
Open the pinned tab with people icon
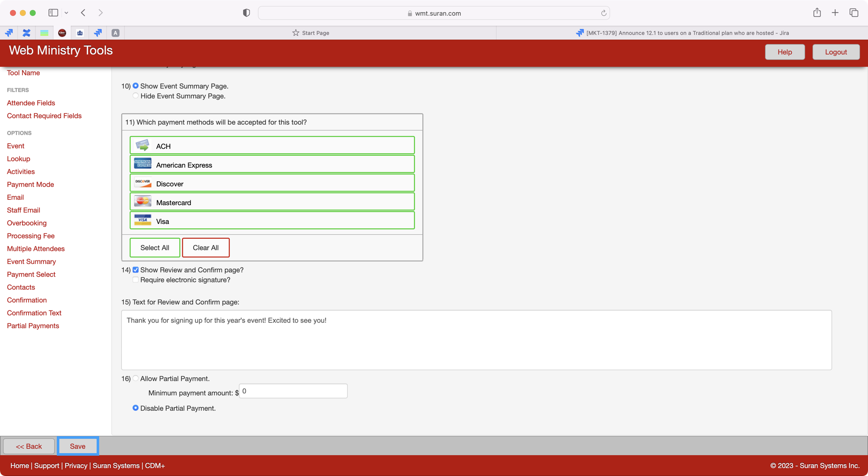pyautogui.click(x=80, y=33)
